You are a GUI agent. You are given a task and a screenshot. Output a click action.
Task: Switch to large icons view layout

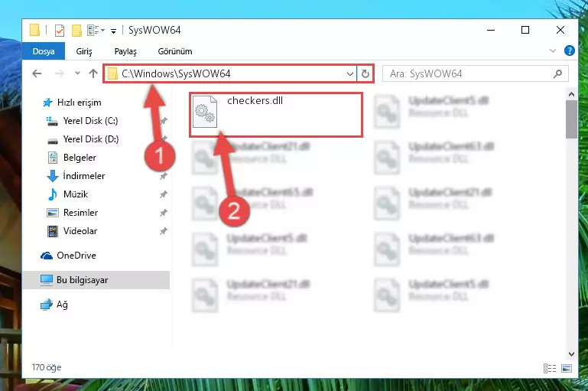click(567, 369)
